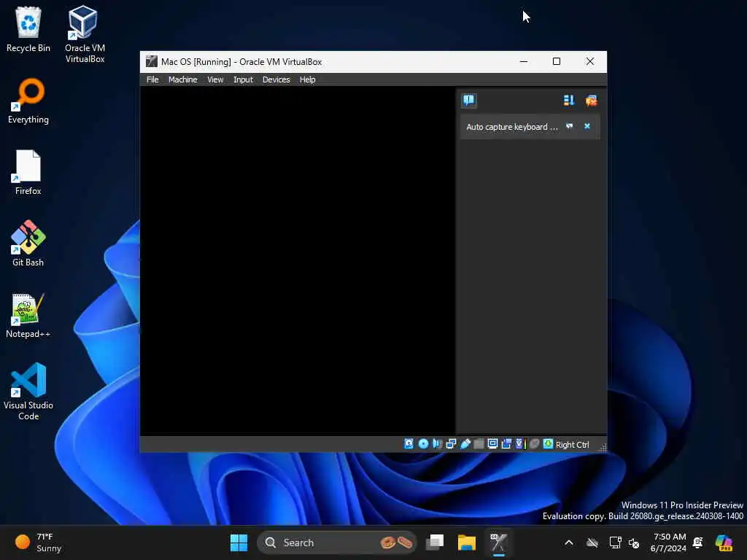Image resolution: width=747 pixels, height=560 pixels.
Task: Open Task View from the taskbar
Action: (x=435, y=542)
